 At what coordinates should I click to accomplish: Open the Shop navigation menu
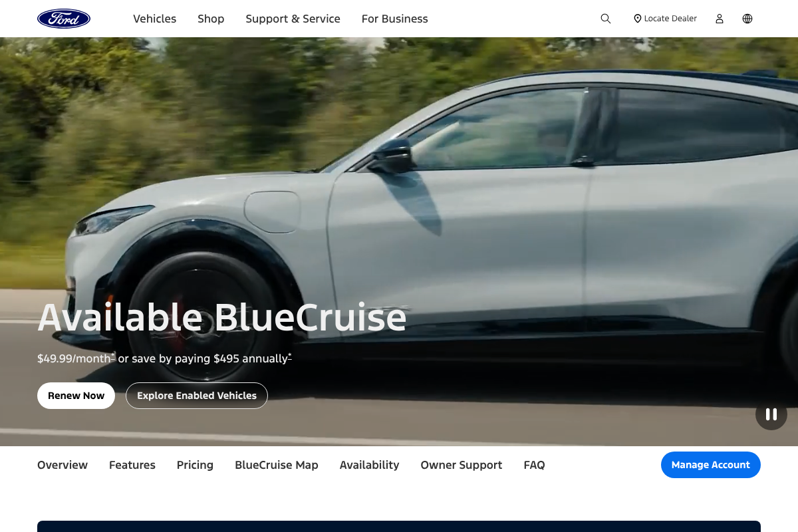click(211, 19)
